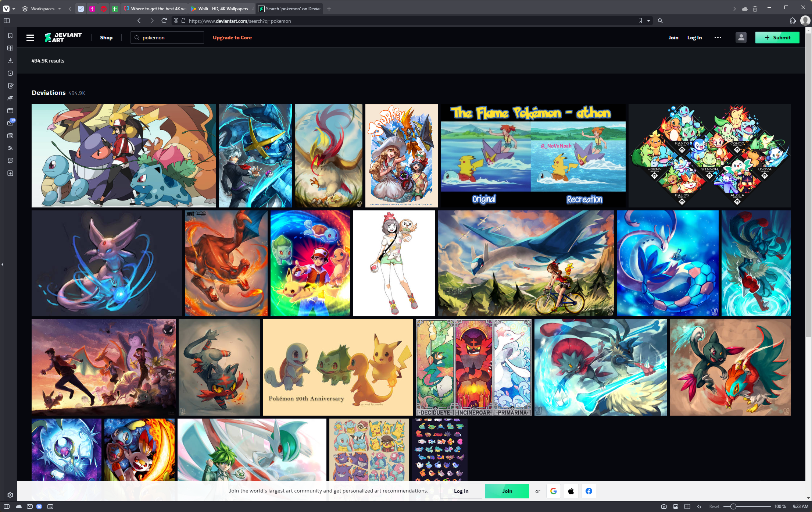
Task: Open Notes panel in sidebar
Action: (10, 86)
